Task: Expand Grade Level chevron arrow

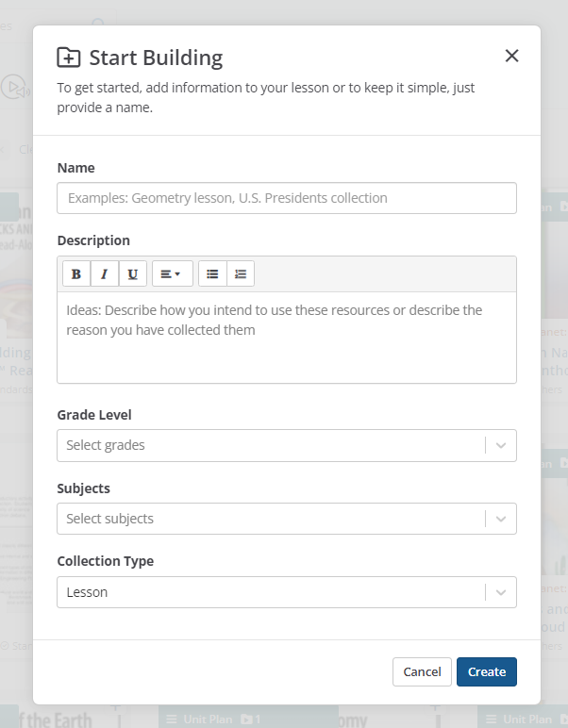Action: [x=501, y=445]
